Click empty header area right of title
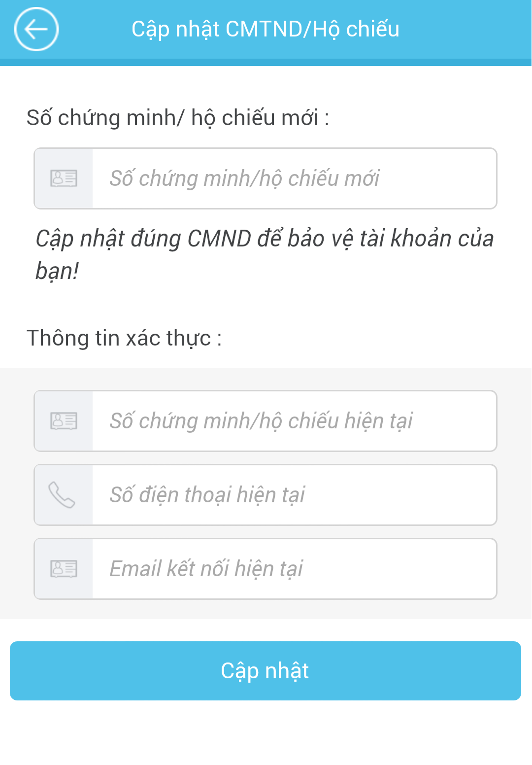 (468, 30)
